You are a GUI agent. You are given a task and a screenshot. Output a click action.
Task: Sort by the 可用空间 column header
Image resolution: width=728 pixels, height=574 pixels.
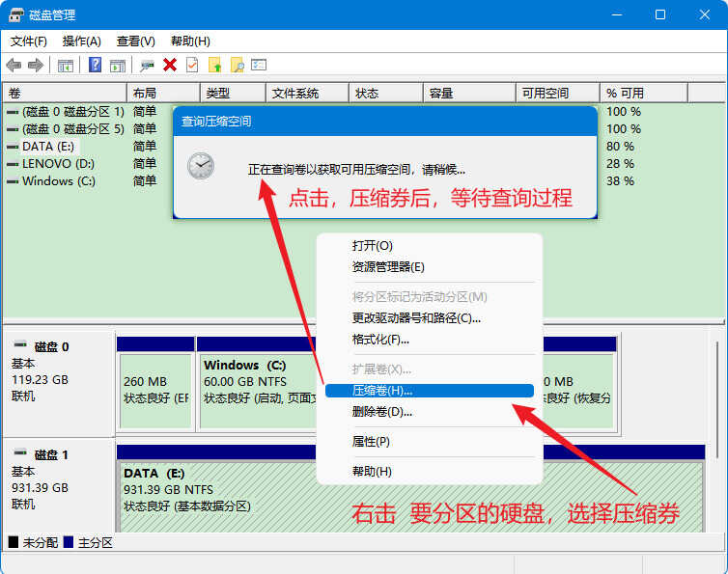pos(558,94)
